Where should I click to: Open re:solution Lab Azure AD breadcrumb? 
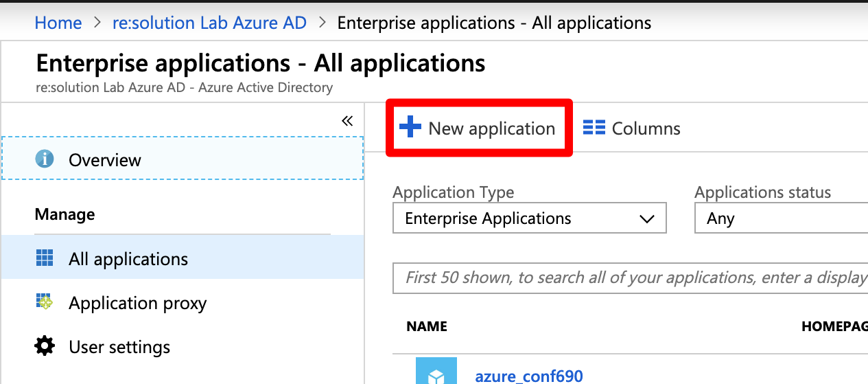pyautogui.click(x=209, y=23)
